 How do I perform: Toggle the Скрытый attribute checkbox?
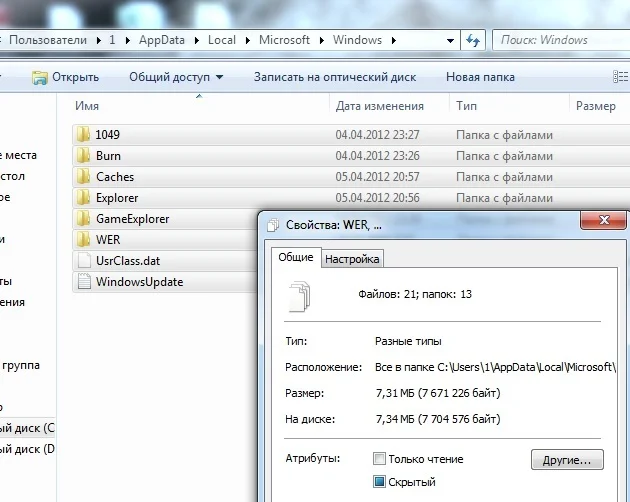click(379, 482)
